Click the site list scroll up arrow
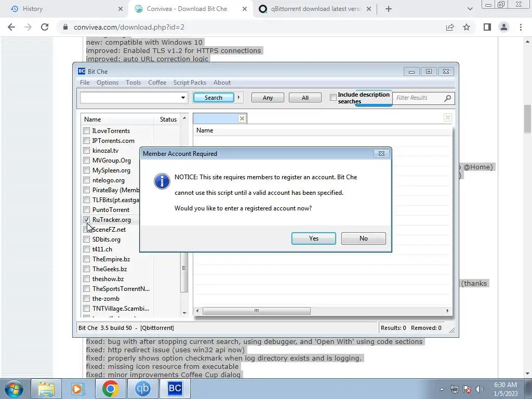532x399 pixels. [x=184, y=118]
